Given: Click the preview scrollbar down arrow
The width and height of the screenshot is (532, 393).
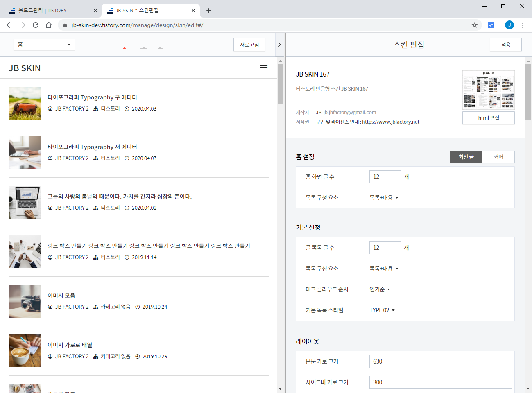Looking at the screenshot, I should pyautogui.click(x=280, y=389).
